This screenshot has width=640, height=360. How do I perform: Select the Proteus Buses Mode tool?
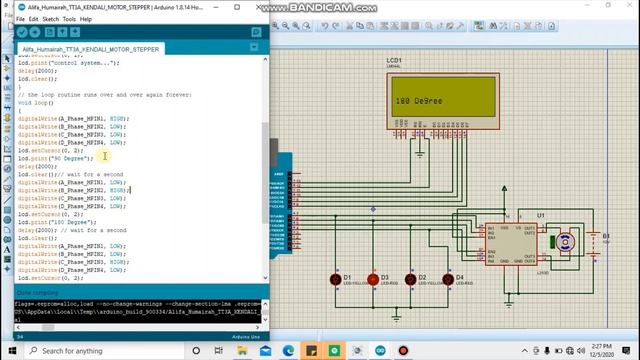point(7,107)
